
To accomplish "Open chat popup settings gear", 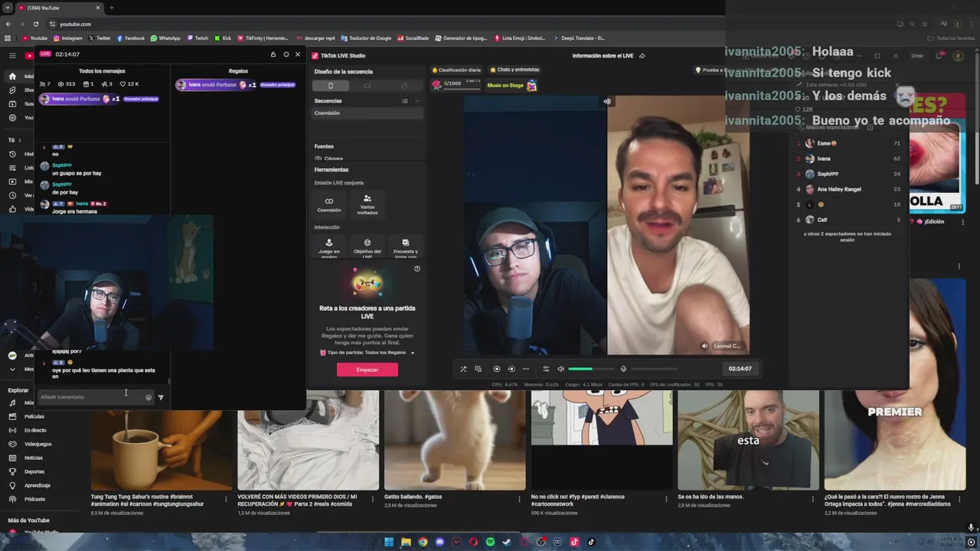I will tap(286, 54).
